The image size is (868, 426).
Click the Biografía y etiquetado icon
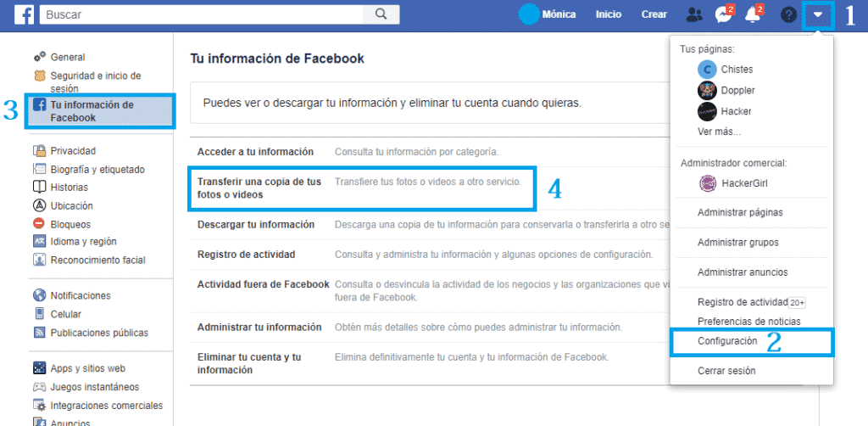tap(39, 170)
